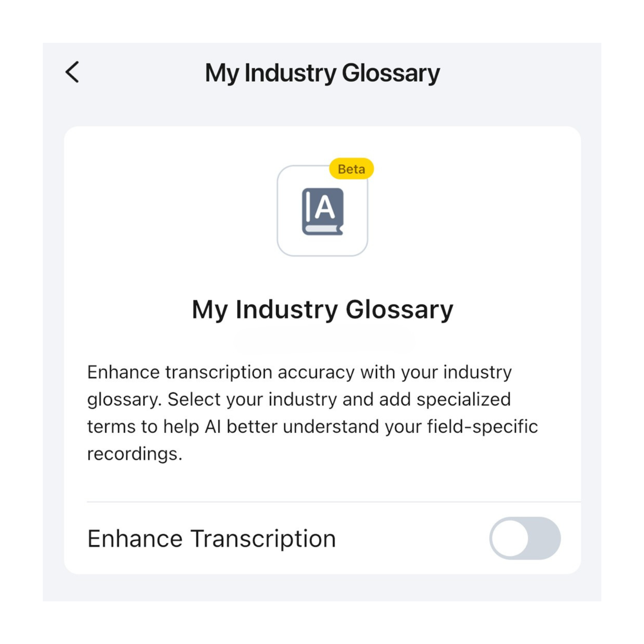Click the word 'Beta' on the badge
Screen dimensions: 644x644
(351, 169)
